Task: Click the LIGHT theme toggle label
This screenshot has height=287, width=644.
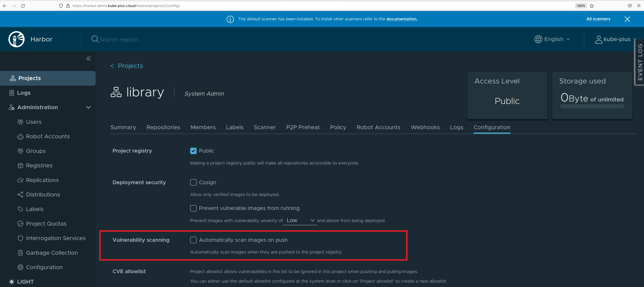Action: (25, 282)
